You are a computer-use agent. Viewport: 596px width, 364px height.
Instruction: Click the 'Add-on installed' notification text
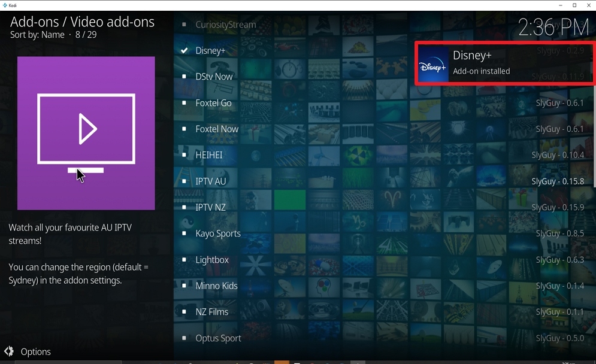[x=481, y=71]
